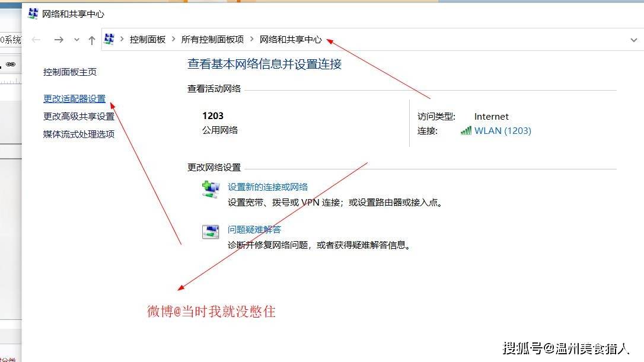Expand the address bar history dropdown
Screen dimensions: 644x362
[634, 40]
